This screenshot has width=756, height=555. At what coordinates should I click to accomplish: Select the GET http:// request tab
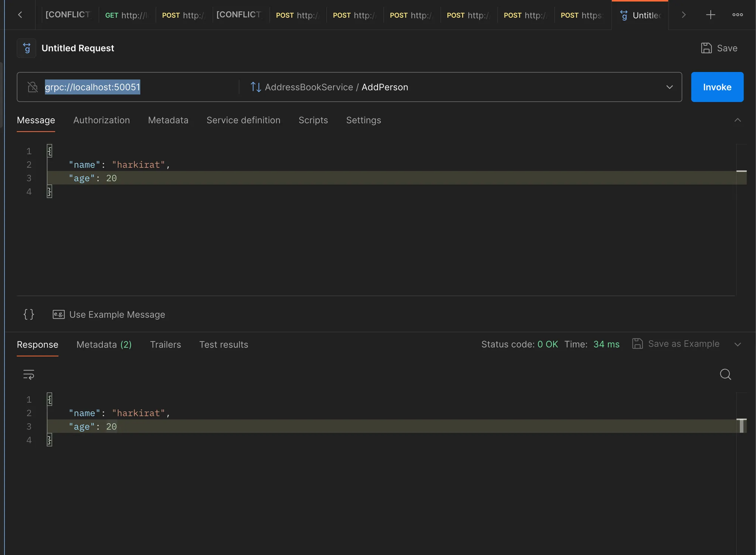(127, 15)
